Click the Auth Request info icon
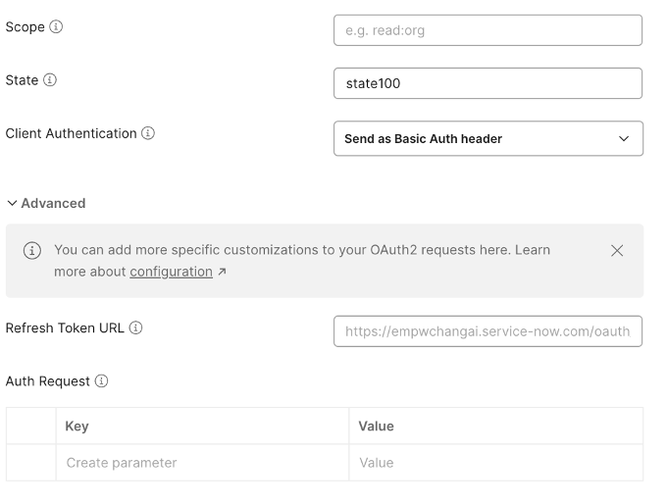 [101, 381]
